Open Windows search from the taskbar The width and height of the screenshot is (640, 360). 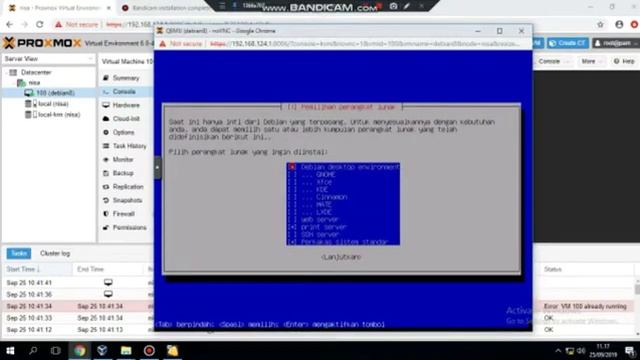(33, 351)
